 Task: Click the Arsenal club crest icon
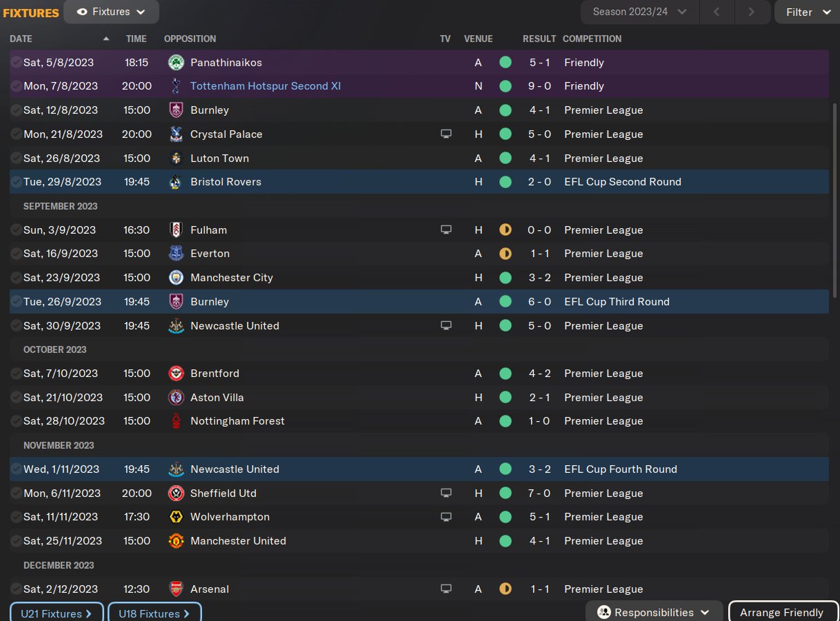point(176,589)
